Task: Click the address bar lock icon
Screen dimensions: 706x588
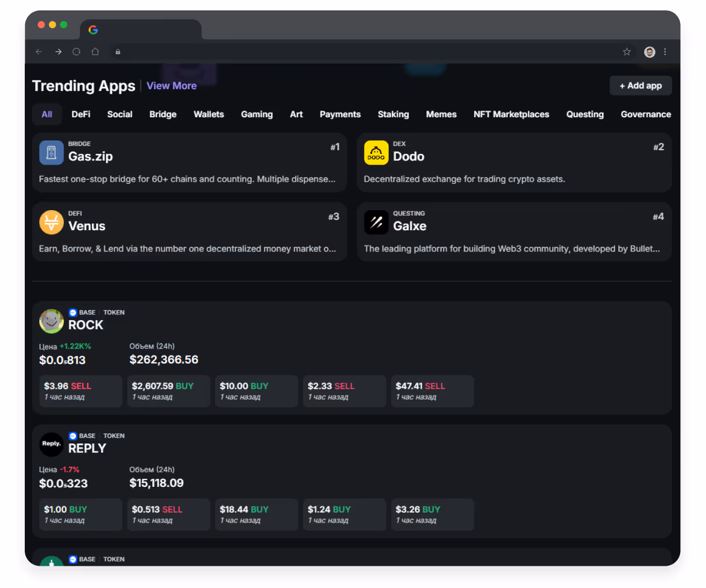Action: click(x=118, y=52)
